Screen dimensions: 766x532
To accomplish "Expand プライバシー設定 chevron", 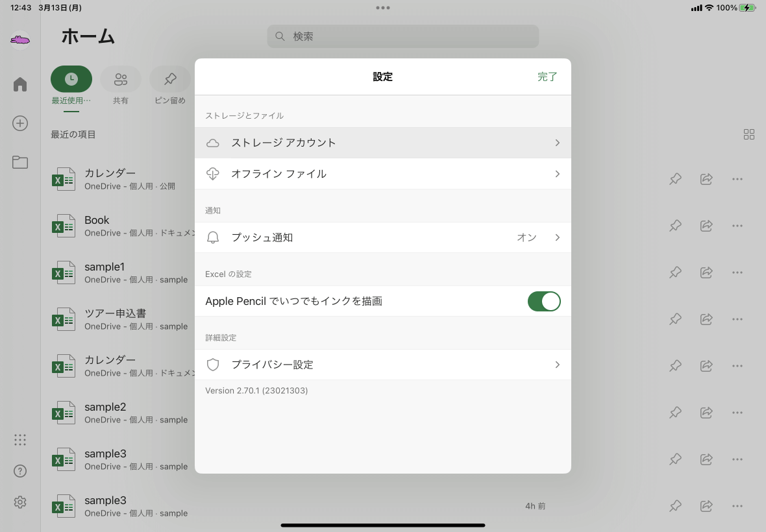I will click(x=558, y=365).
